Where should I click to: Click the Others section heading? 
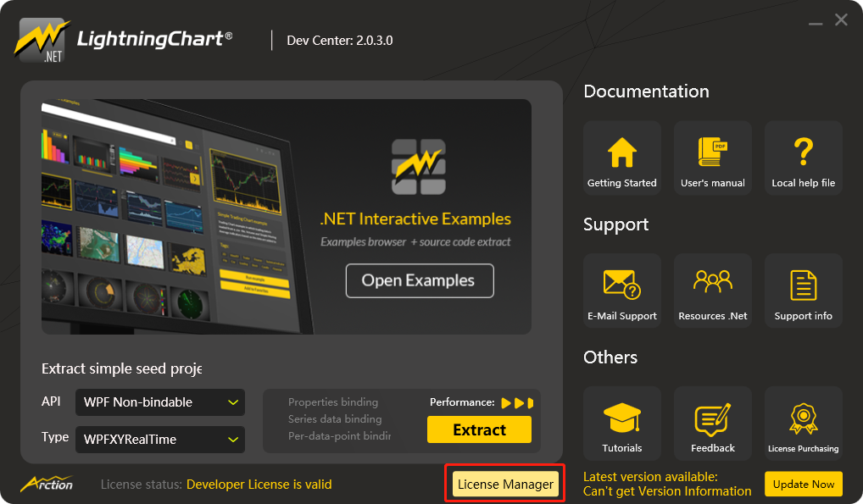[610, 357]
